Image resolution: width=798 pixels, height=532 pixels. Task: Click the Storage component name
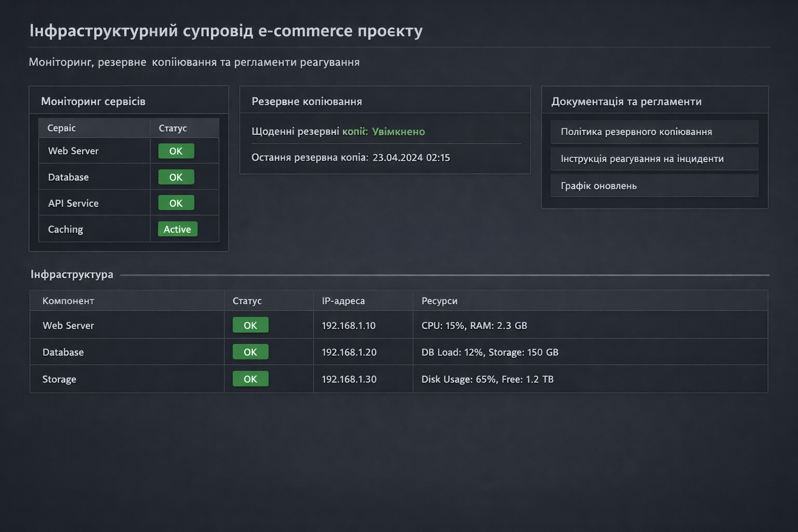59,379
